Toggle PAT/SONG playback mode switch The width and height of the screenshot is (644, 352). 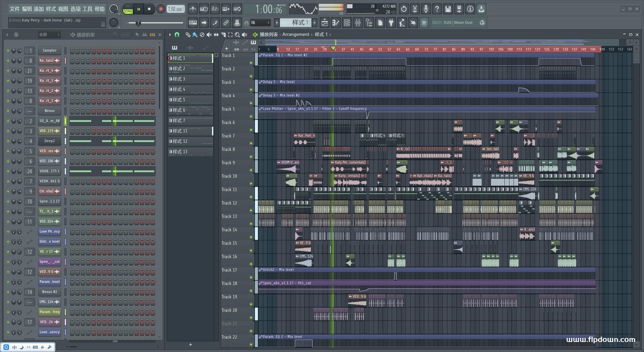coord(128,9)
